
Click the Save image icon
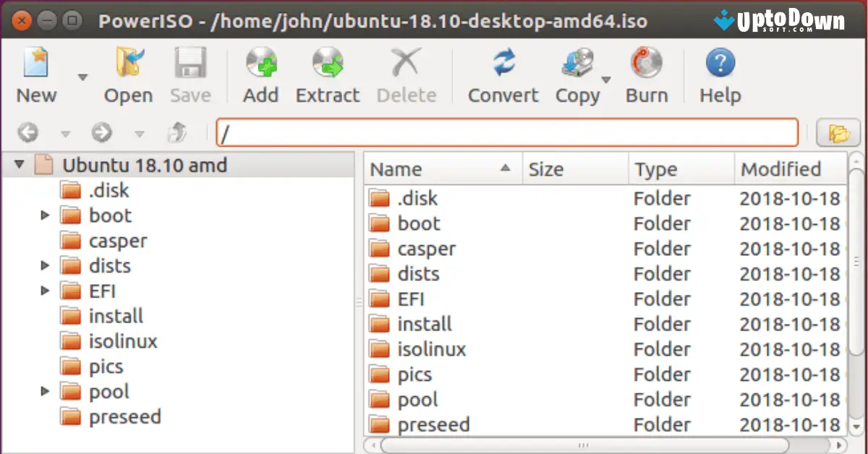[190, 72]
